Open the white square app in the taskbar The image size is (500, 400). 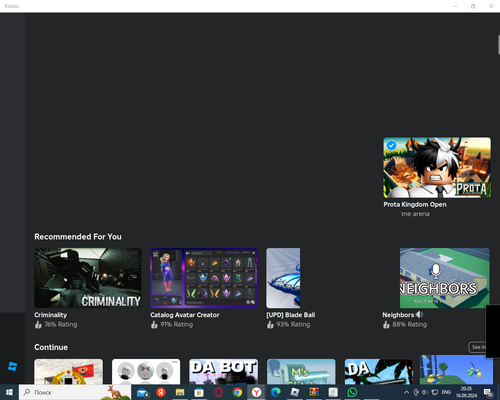[333, 392]
